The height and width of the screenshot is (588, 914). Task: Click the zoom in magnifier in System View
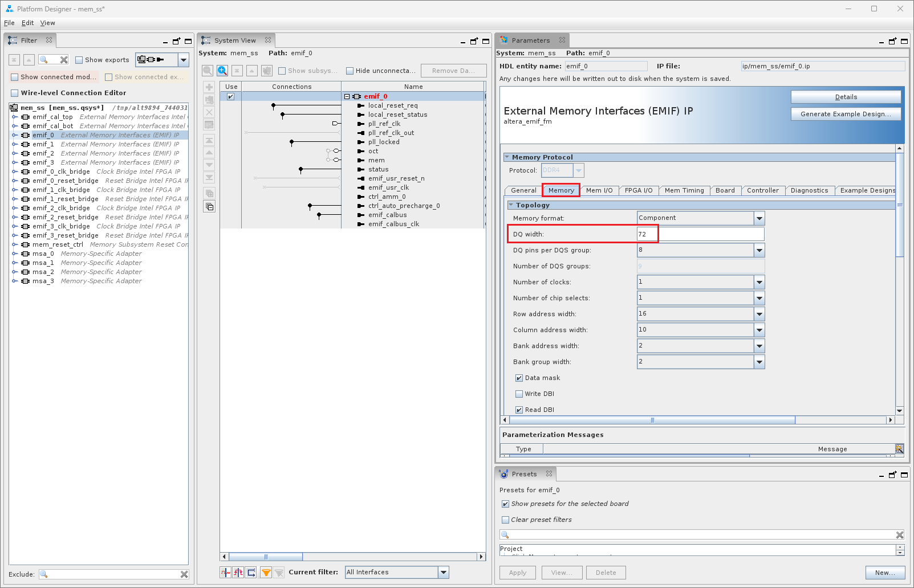tap(222, 71)
